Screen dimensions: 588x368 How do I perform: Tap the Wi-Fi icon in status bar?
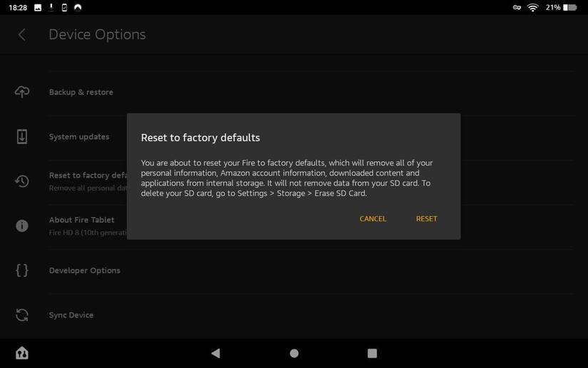tap(532, 7)
